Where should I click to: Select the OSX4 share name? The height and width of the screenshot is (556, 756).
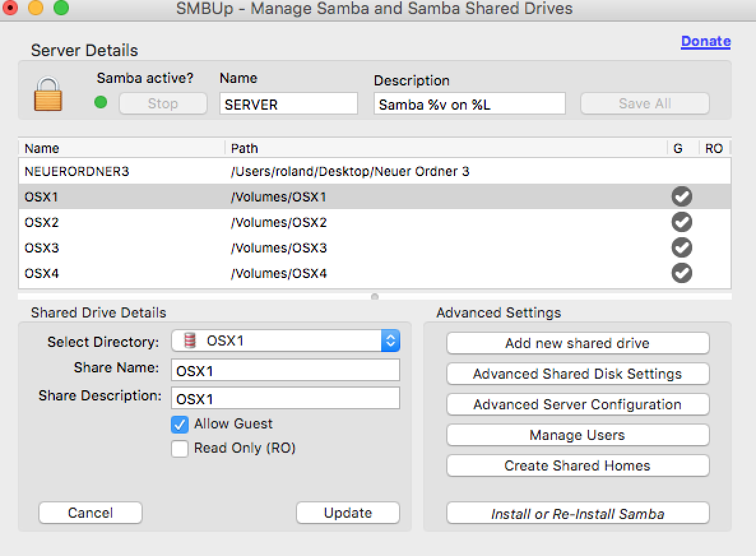(41, 274)
